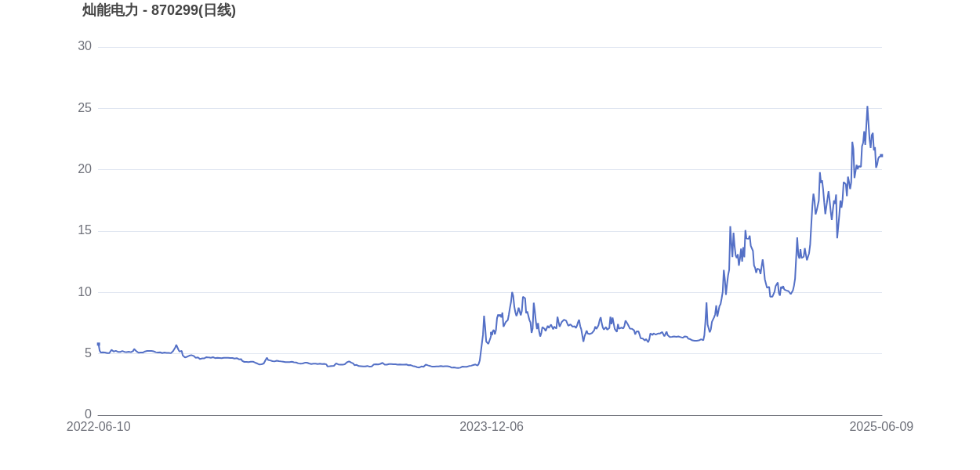This screenshot has height=470, width=980.
Task: Click the peak near 20 on the line
Action: [820, 173]
